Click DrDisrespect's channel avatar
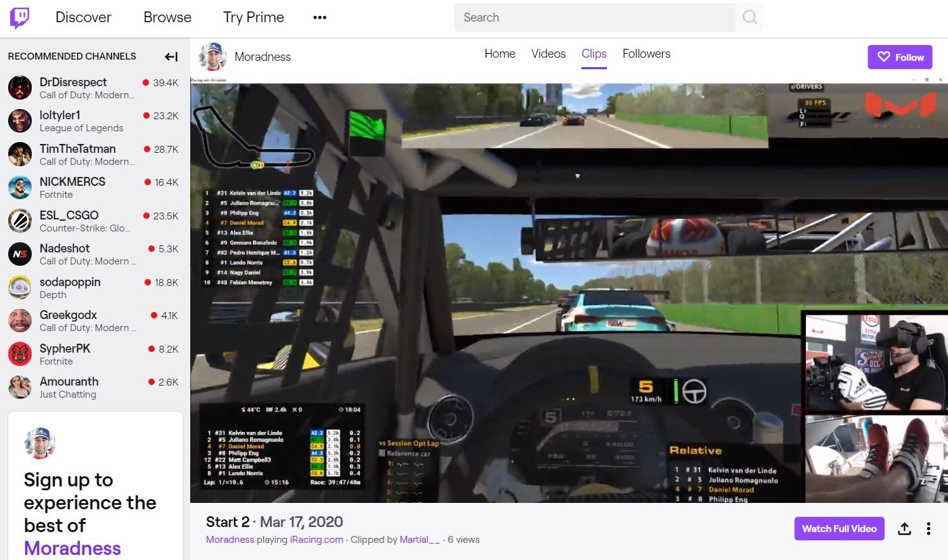The width and height of the screenshot is (948, 560). (20, 88)
